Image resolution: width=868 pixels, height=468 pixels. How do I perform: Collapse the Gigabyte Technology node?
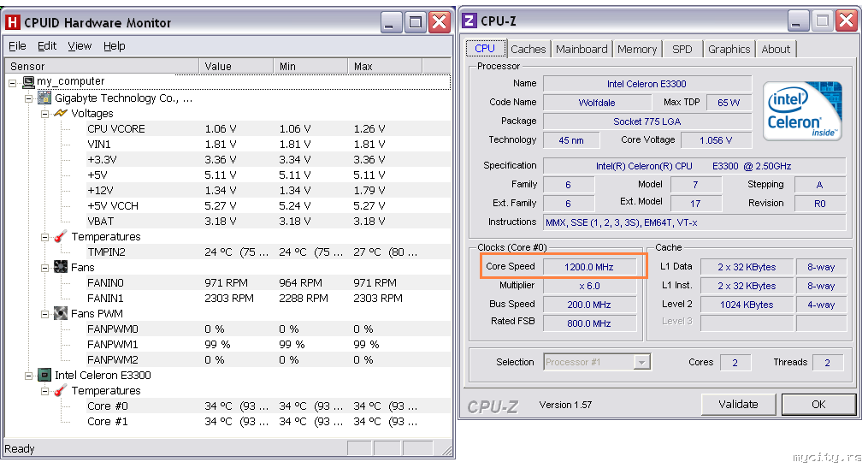pyautogui.click(x=29, y=98)
